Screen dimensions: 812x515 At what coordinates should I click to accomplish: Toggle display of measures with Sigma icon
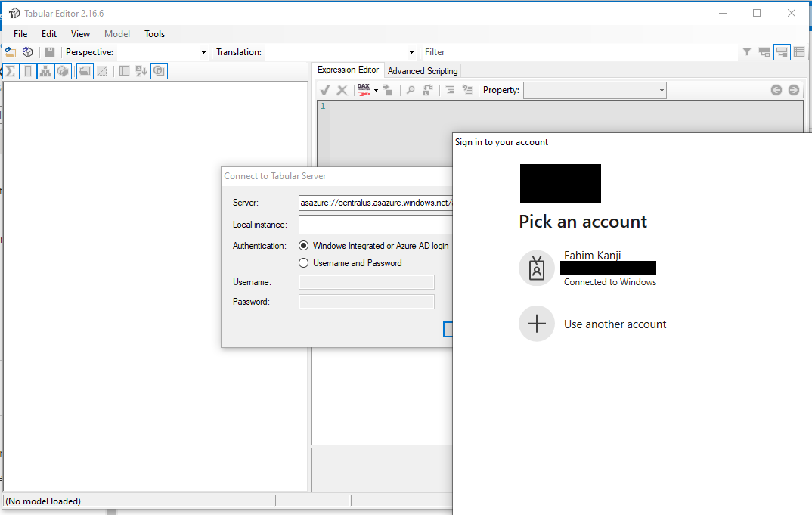pyautogui.click(x=9, y=70)
